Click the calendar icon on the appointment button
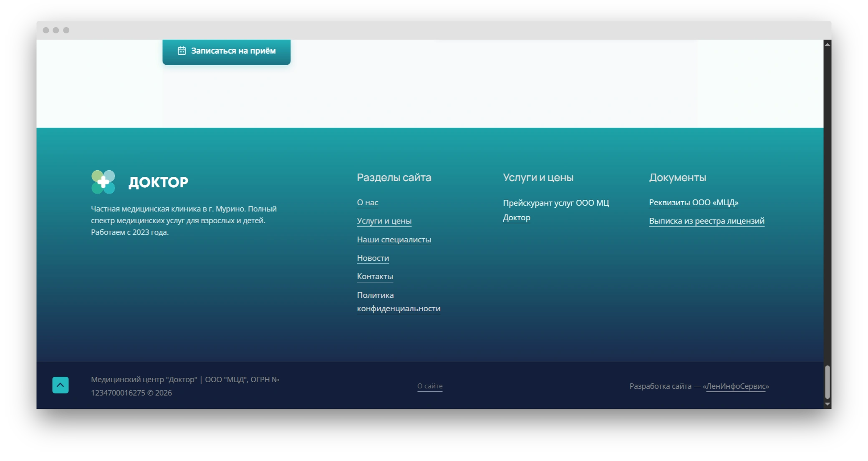Image resolution: width=868 pixels, height=461 pixels. pyautogui.click(x=182, y=51)
